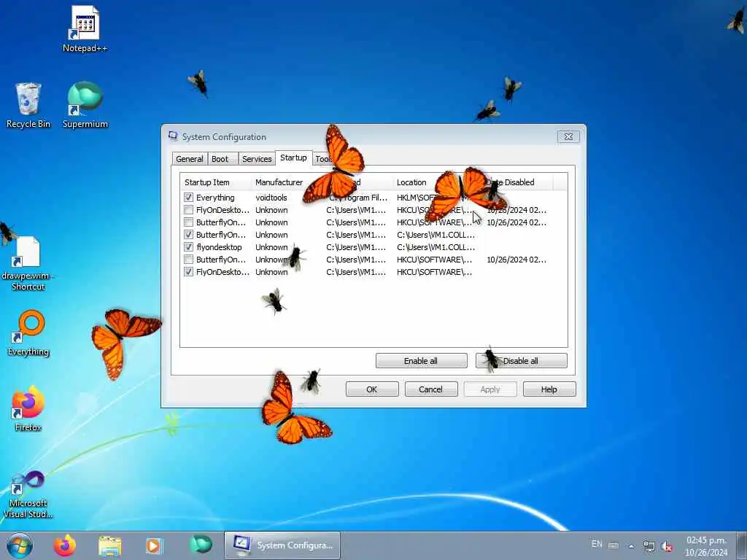Image resolution: width=747 pixels, height=560 pixels.
Task: Check the unchecked FlyOnDeskto startup item
Action: 189,209
